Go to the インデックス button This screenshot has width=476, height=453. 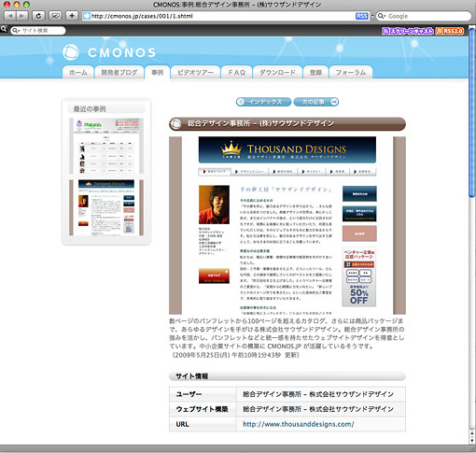pyautogui.click(x=263, y=102)
